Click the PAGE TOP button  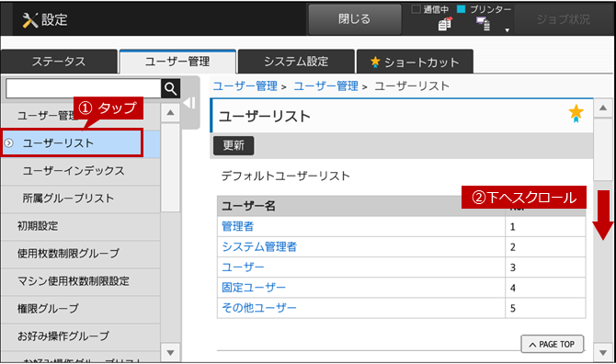click(x=552, y=345)
